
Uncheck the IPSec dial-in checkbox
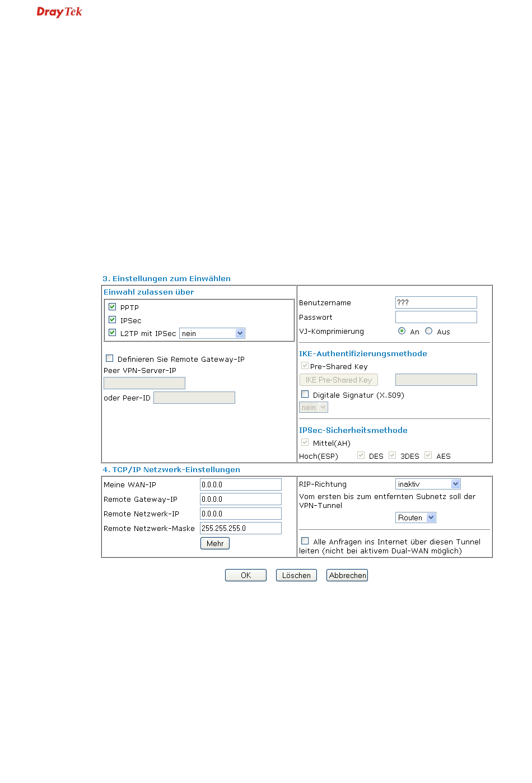coord(113,320)
